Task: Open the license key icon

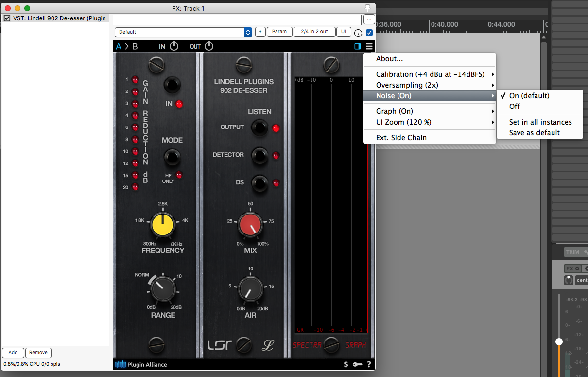Action: pyautogui.click(x=358, y=364)
